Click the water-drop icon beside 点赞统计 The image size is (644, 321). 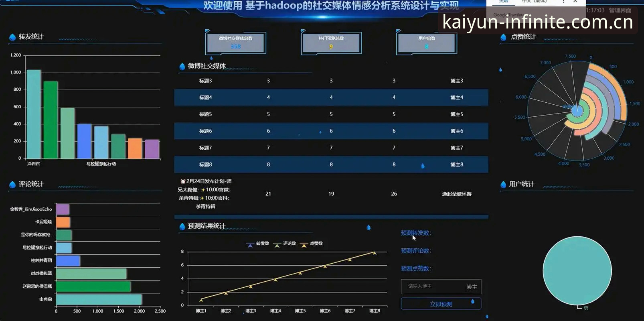(x=503, y=37)
